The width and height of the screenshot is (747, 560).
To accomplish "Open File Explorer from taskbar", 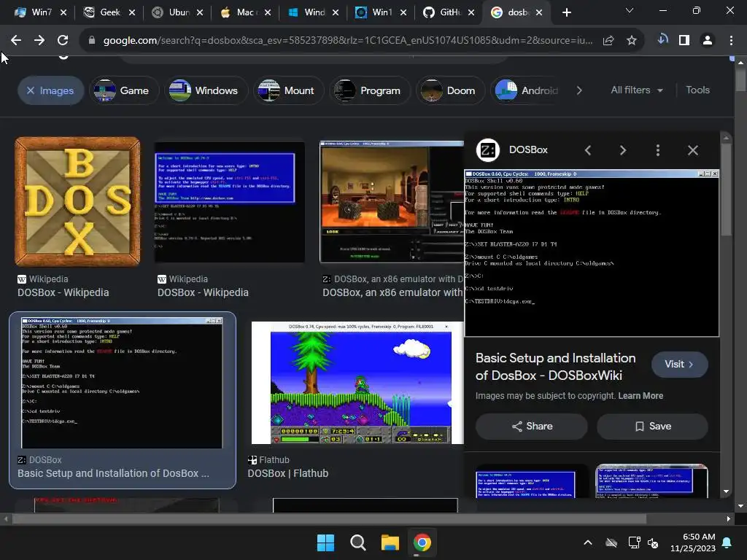I will coord(390,542).
